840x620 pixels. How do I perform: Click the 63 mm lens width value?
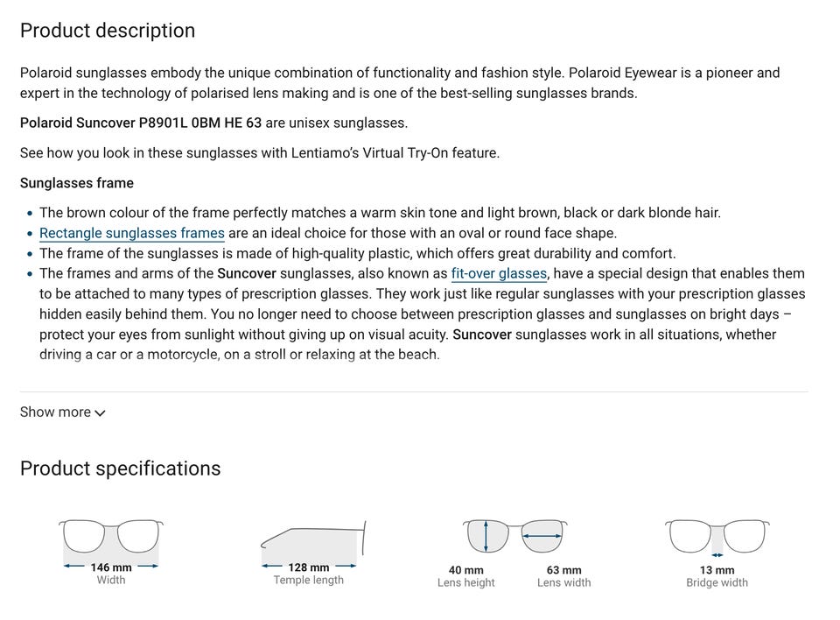(563, 570)
